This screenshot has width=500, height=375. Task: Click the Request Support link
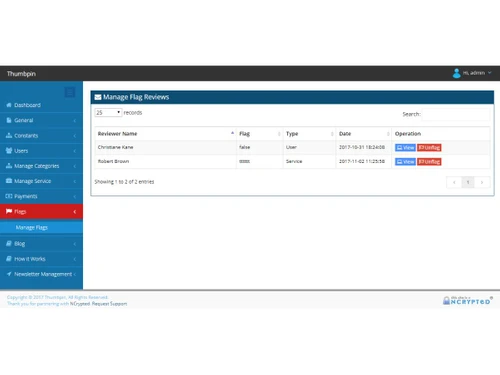pyautogui.click(x=109, y=304)
